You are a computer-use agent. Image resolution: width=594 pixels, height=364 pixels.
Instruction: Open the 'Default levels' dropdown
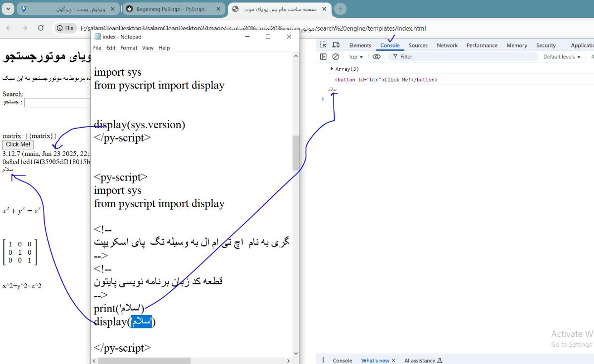tap(561, 56)
